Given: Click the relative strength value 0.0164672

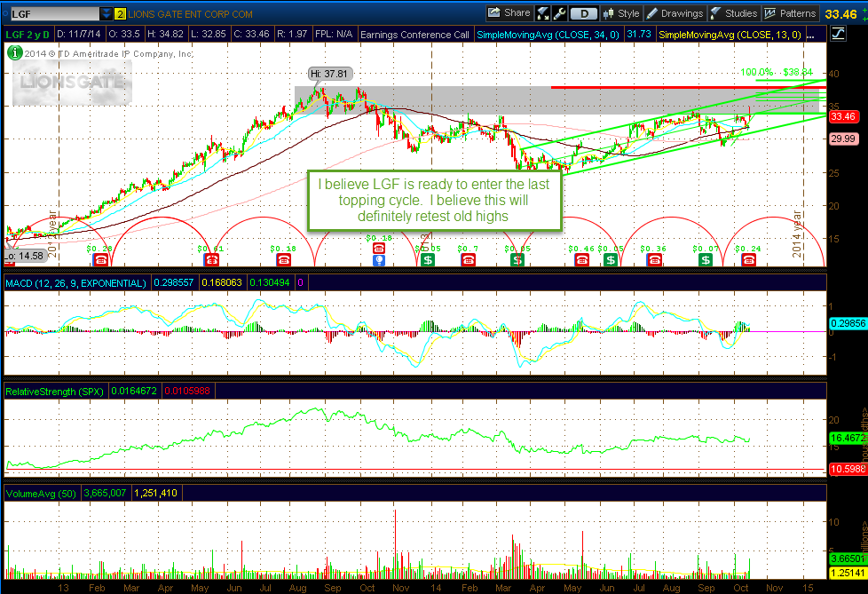Looking at the screenshot, I should pyautogui.click(x=135, y=391).
